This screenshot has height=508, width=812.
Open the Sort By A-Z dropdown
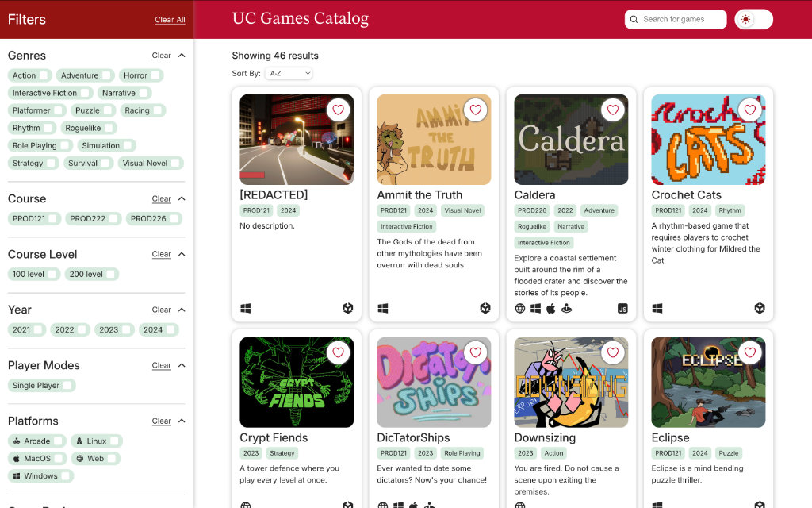[289, 73]
